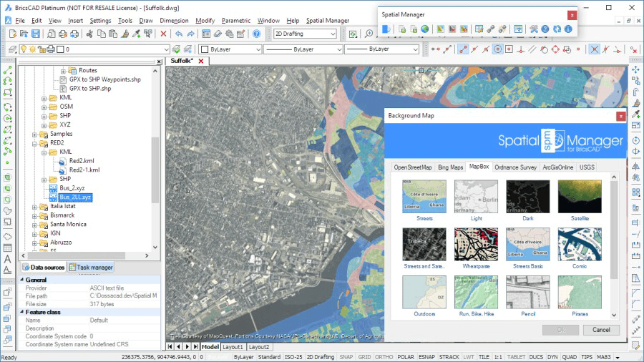Image resolution: width=644 pixels, height=362 pixels.
Task: Collapse the Feature class section
Action: [22, 312]
